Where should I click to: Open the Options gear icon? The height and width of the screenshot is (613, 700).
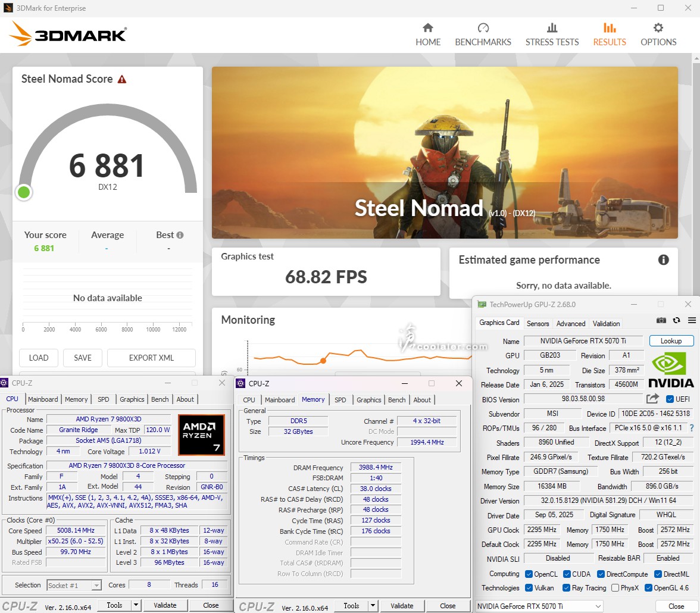(658, 28)
